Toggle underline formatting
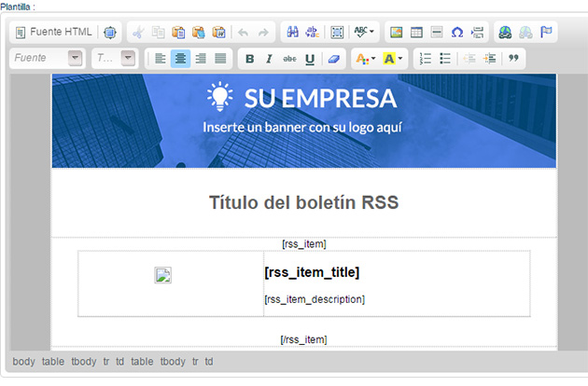This screenshot has width=588, height=386. (x=310, y=59)
